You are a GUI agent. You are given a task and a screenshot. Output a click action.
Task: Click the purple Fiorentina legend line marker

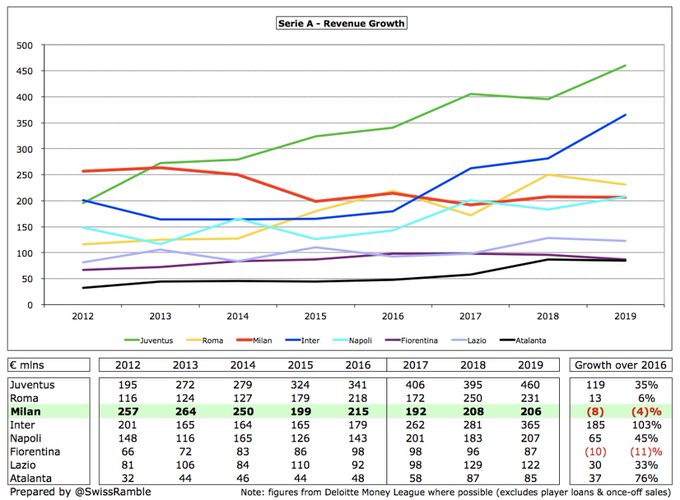393,340
